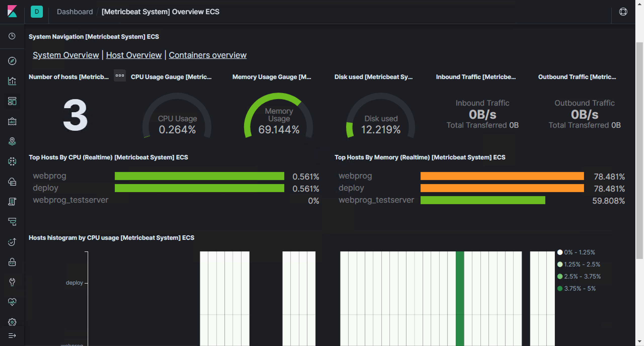
Task: Open Canvas icon in sidebar
Action: point(12,121)
